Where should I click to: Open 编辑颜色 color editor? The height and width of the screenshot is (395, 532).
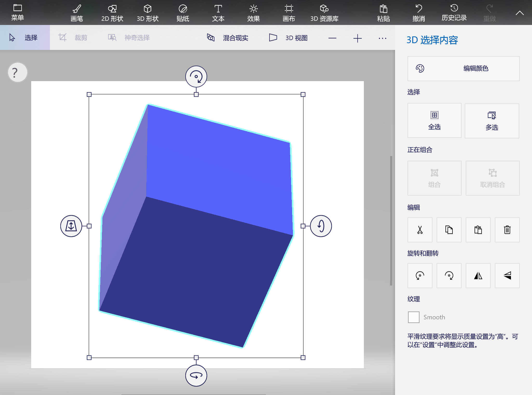(x=463, y=69)
